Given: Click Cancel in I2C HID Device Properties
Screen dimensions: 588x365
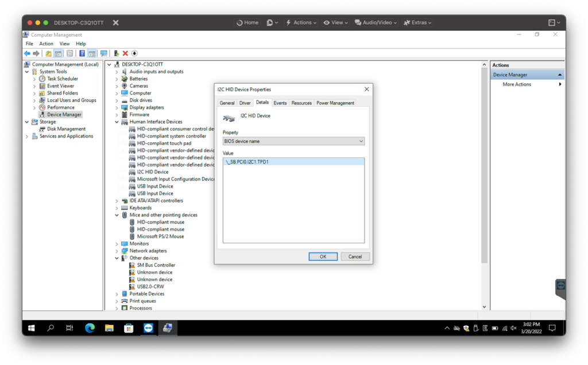Looking at the screenshot, I should (x=355, y=257).
